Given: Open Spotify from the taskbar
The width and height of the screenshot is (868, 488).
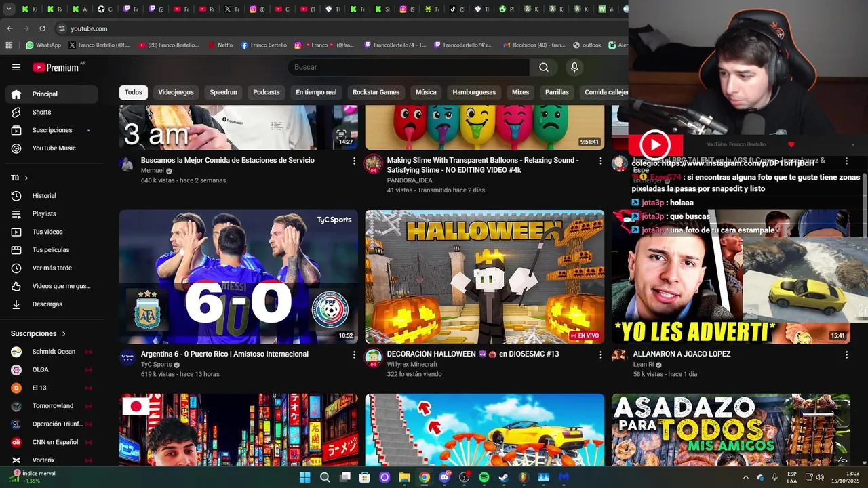Looking at the screenshot, I should tap(484, 477).
